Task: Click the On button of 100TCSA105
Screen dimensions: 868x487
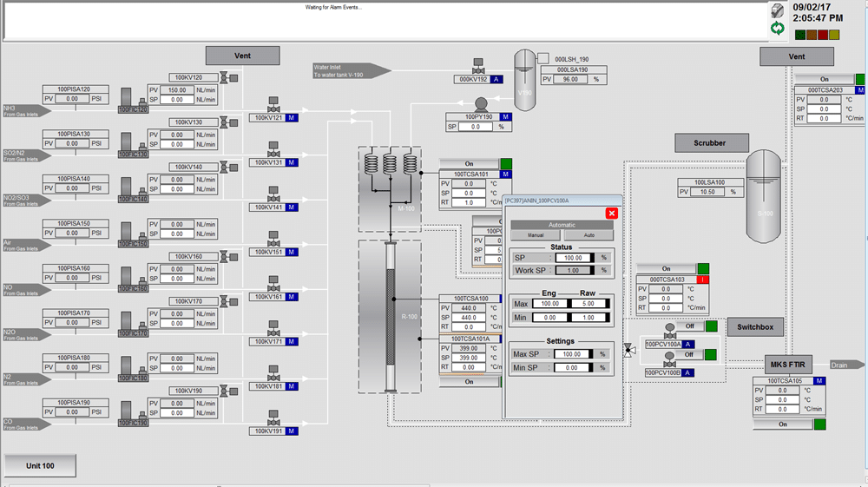Action: point(783,424)
